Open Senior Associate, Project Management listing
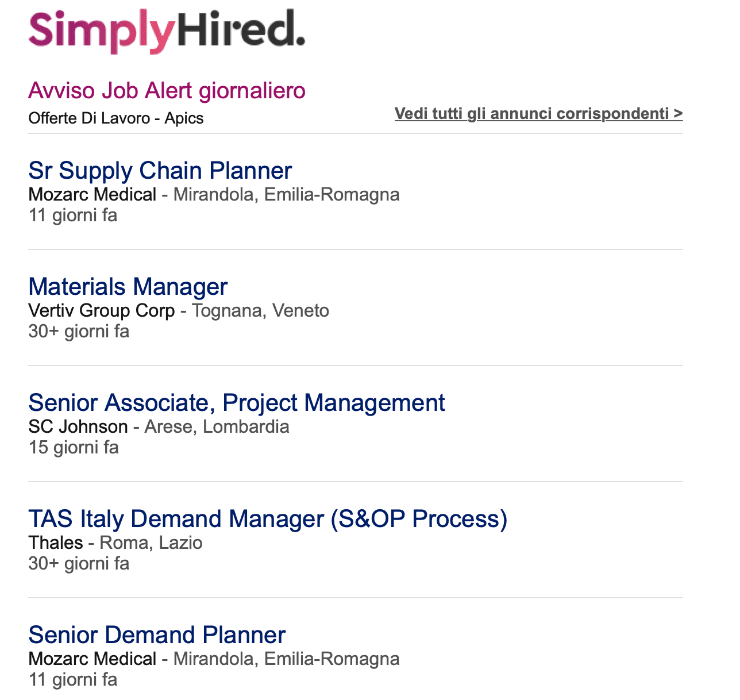740x700 pixels. click(x=236, y=403)
